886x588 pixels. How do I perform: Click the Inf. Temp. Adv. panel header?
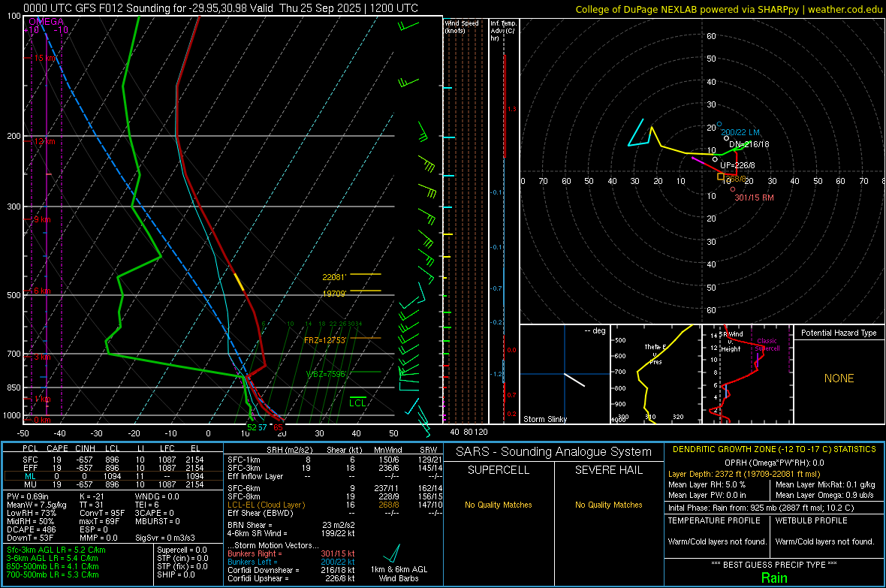coord(503,31)
